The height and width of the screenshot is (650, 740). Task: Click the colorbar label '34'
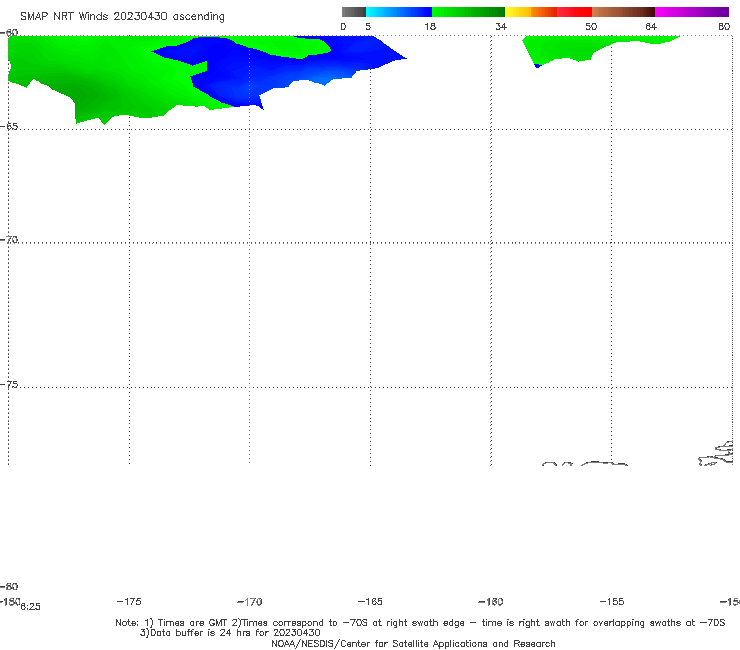pyautogui.click(x=501, y=26)
